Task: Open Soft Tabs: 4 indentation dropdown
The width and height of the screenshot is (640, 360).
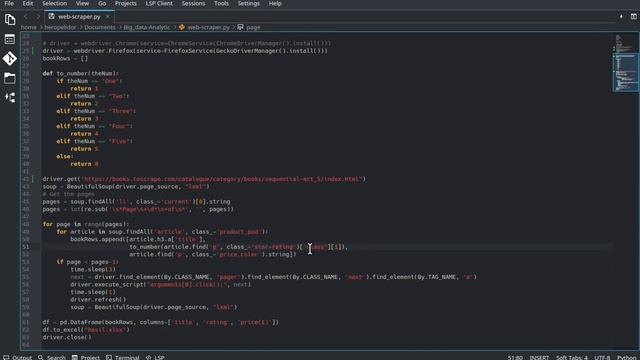Action: (x=572, y=357)
